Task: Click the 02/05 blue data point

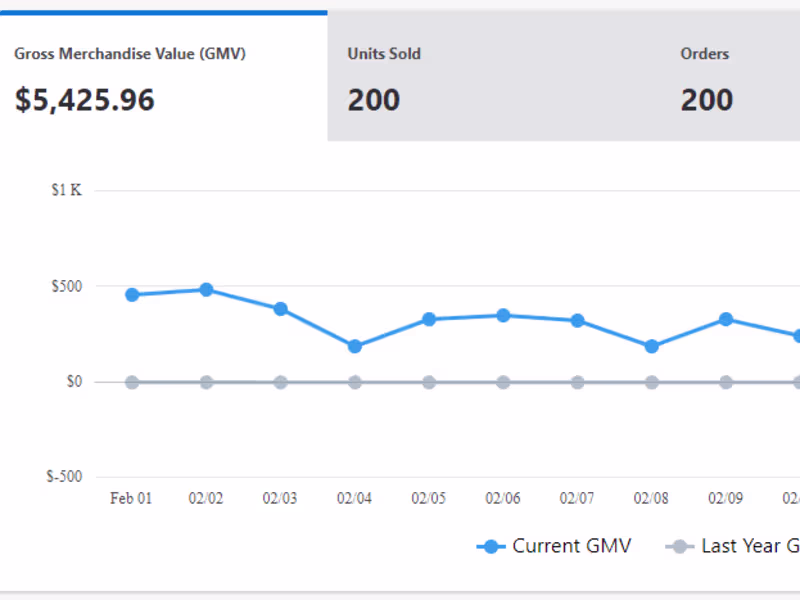Action: 429,319
